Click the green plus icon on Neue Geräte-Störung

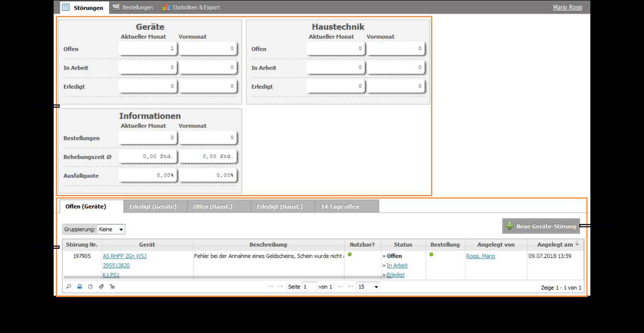coord(509,226)
